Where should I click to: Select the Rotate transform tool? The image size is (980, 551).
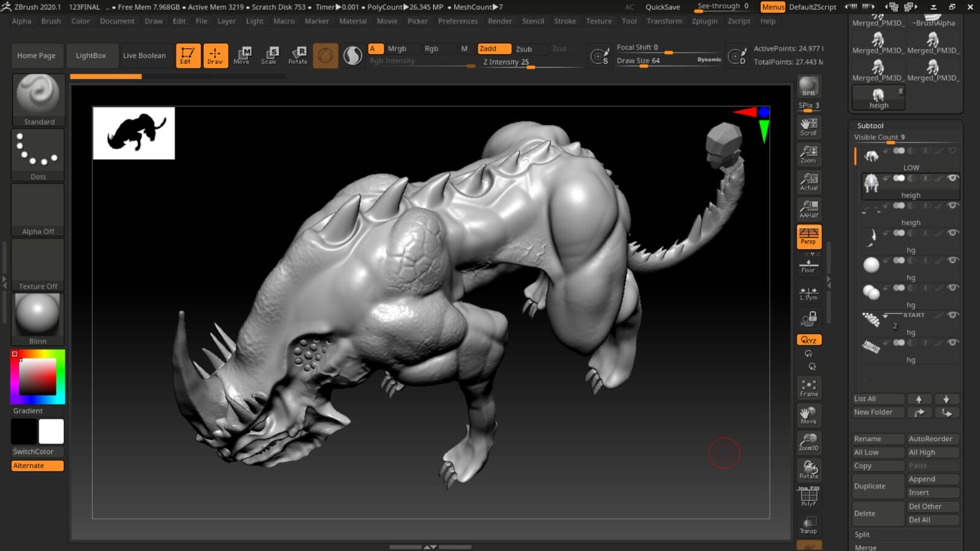(298, 55)
